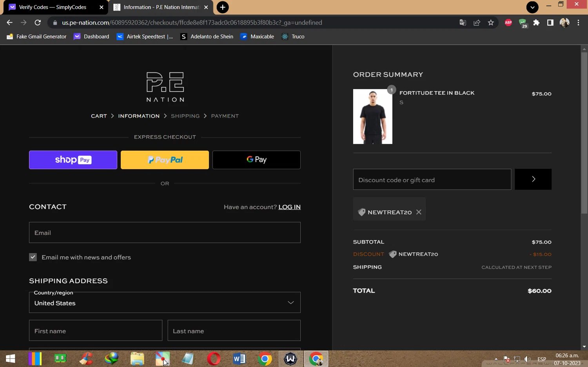This screenshot has height=367, width=588.
Task: Remove NEWTREAT20 discount code
Action: [x=419, y=212]
